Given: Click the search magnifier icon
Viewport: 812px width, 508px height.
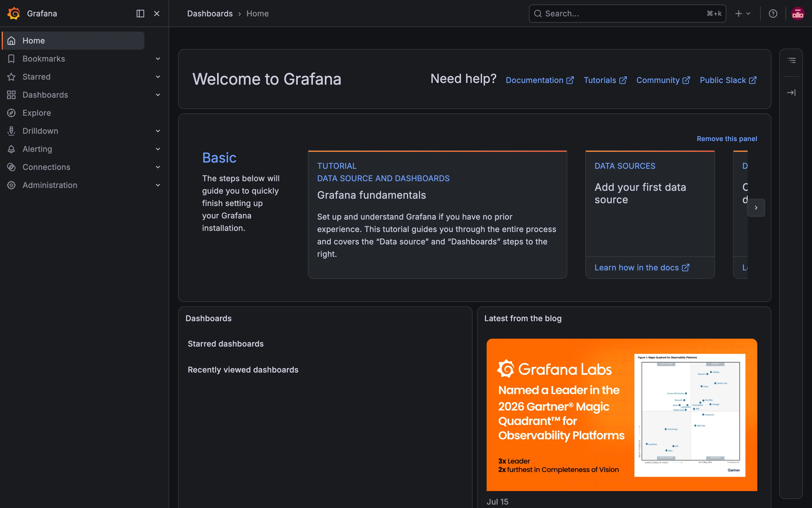Looking at the screenshot, I should point(538,14).
